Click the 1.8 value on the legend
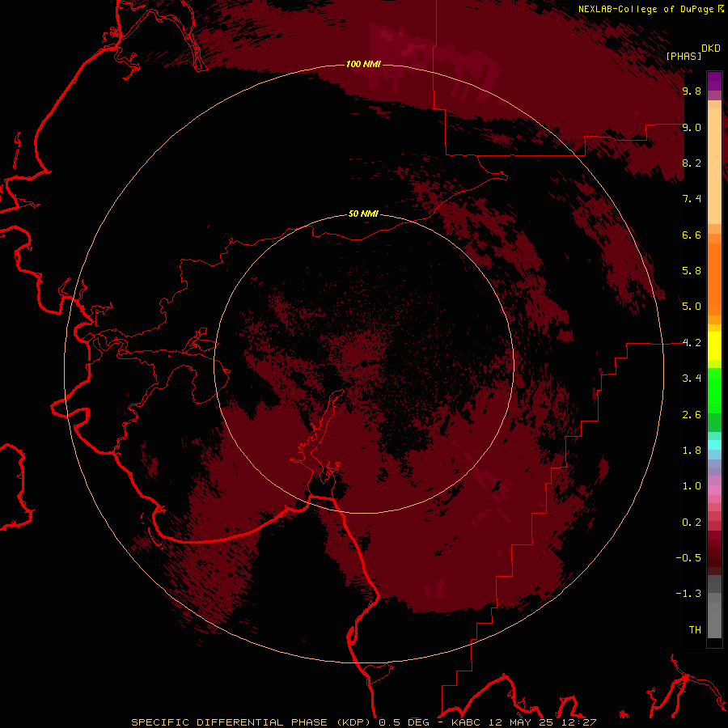This screenshot has width=728, height=728. [692, 451]
